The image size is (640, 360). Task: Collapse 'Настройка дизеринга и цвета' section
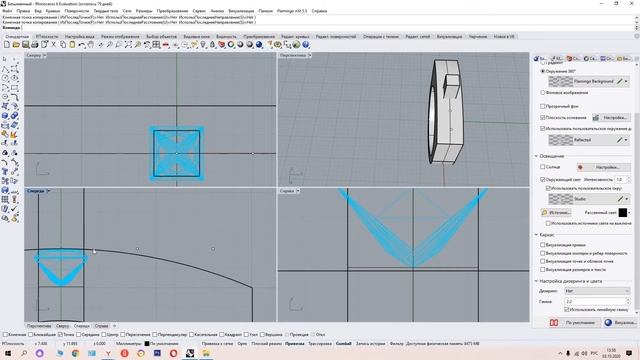point(536,281)
